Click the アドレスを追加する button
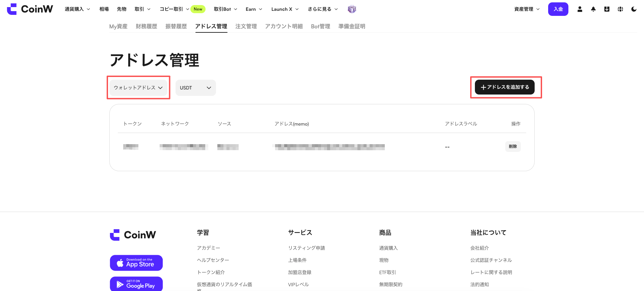The image size is (644, 291). pyautogui.click(x=505, y=87)
